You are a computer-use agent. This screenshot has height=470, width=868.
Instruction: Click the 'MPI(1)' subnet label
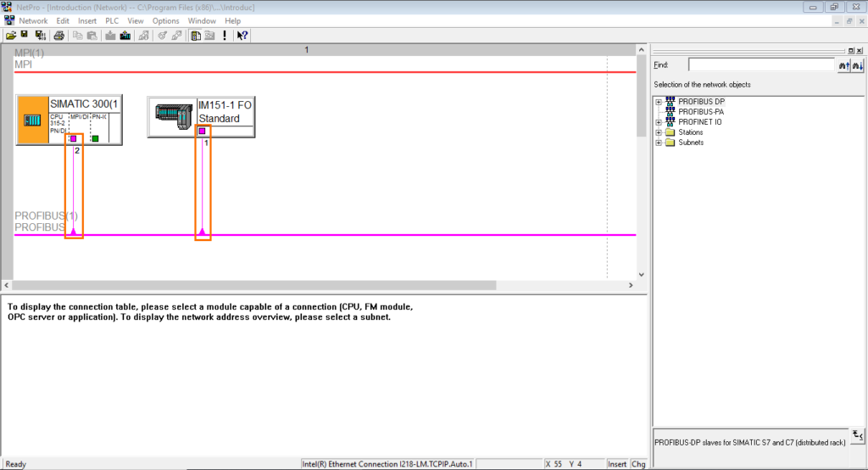(x=29, y=53)
